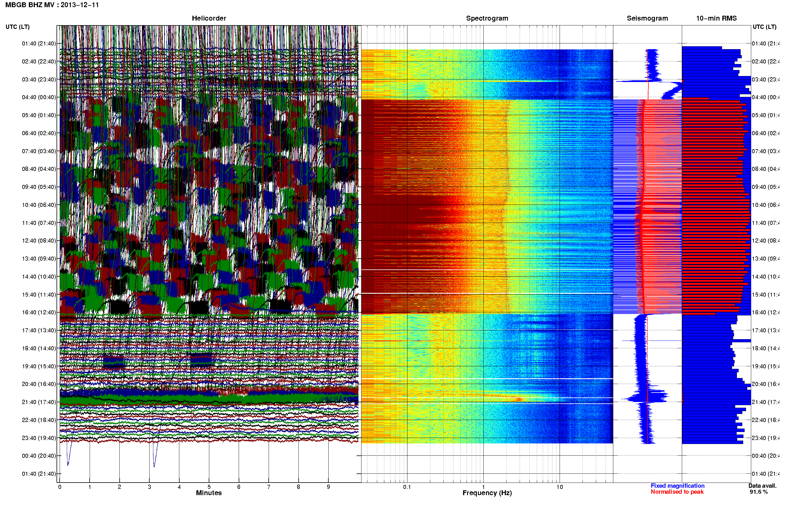The image size is (812, 508).
Task: Select left time label 06:40 (02:40)
Action: click(39, 133)
